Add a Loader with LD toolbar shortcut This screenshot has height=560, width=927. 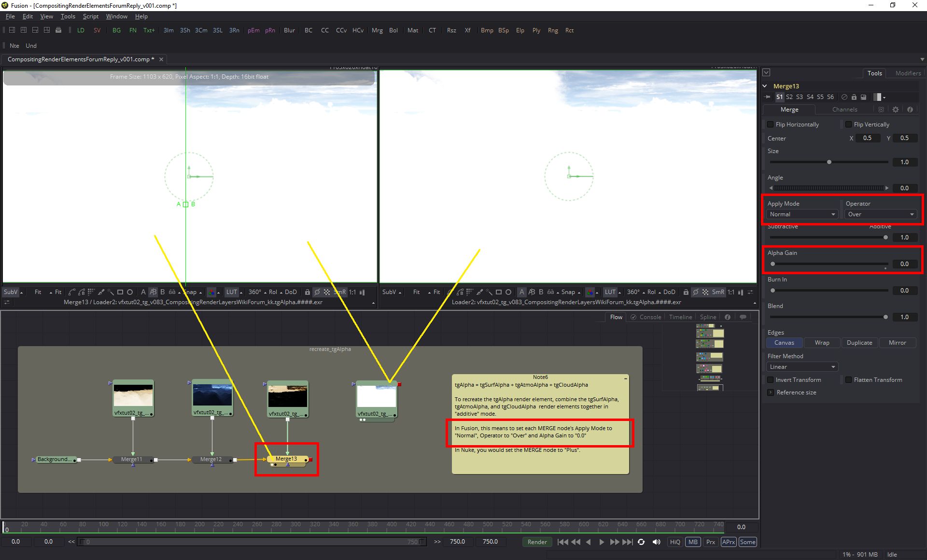tap(81, 30)
